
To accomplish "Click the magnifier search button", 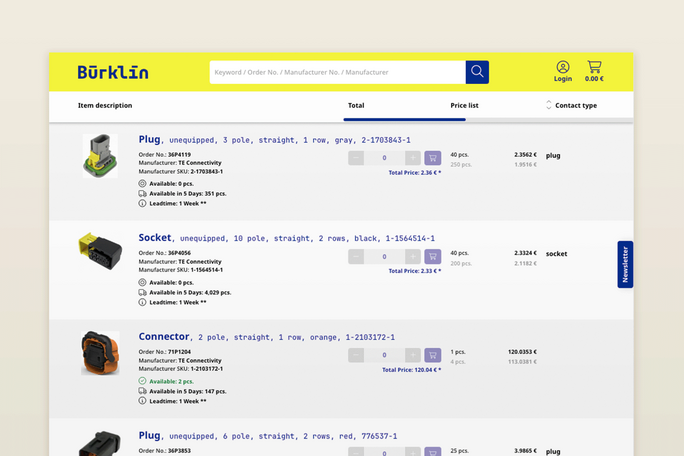I will [477, 72].
